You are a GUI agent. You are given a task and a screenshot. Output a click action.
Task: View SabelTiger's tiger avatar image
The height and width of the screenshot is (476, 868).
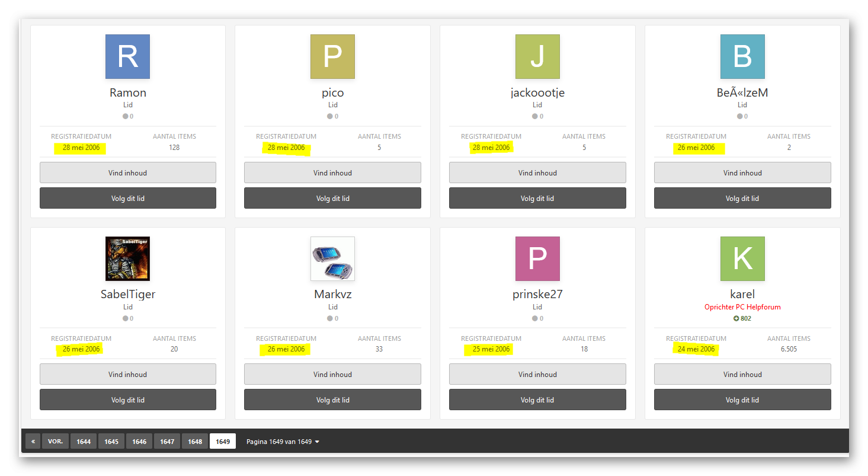(x=127, y=258)
